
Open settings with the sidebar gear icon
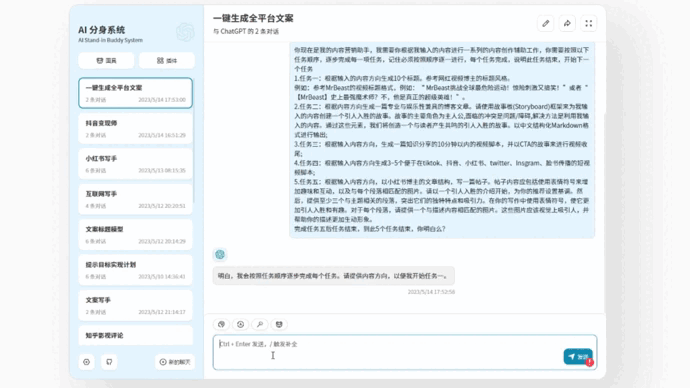tap(87, 362)
